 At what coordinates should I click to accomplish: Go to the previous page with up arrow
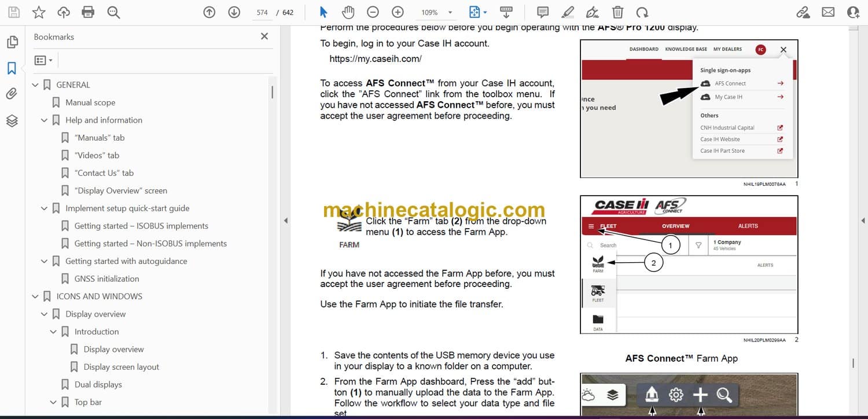[x=209, y=12]
